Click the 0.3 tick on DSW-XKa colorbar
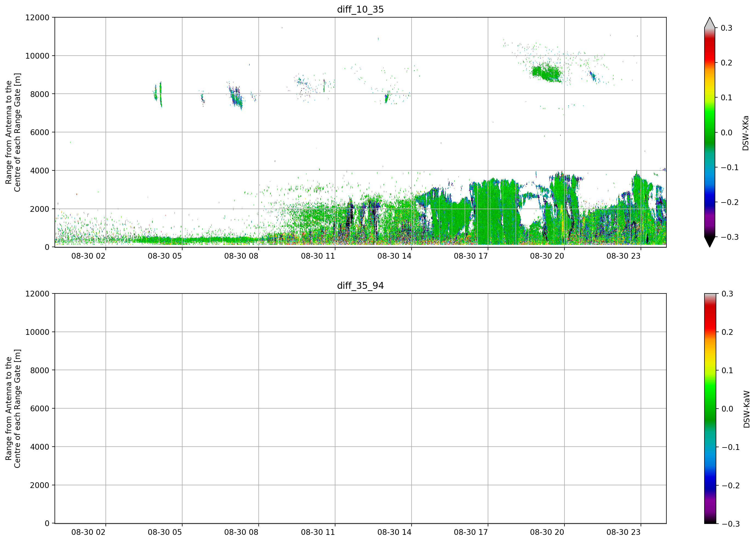Image resolution: width=756 pixels, height=542 pixels. [726, 28]
